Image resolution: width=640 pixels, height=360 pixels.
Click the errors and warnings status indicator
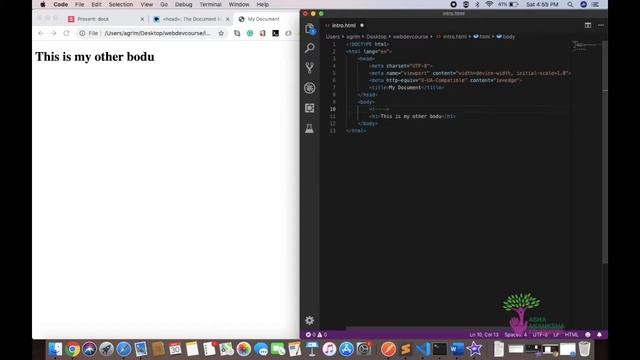(x=316, y=335)
